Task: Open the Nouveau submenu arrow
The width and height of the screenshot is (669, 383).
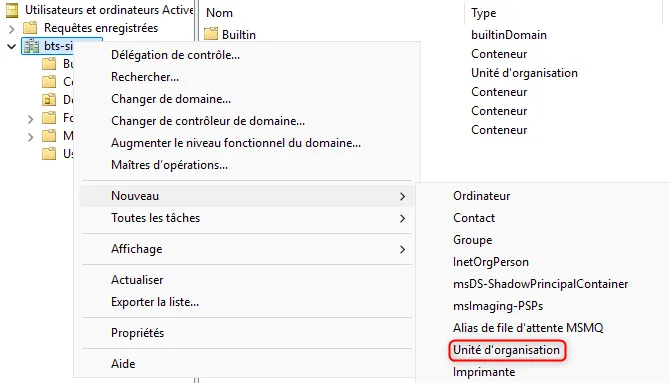Action: pyautogui.click(x=402, y=196)
